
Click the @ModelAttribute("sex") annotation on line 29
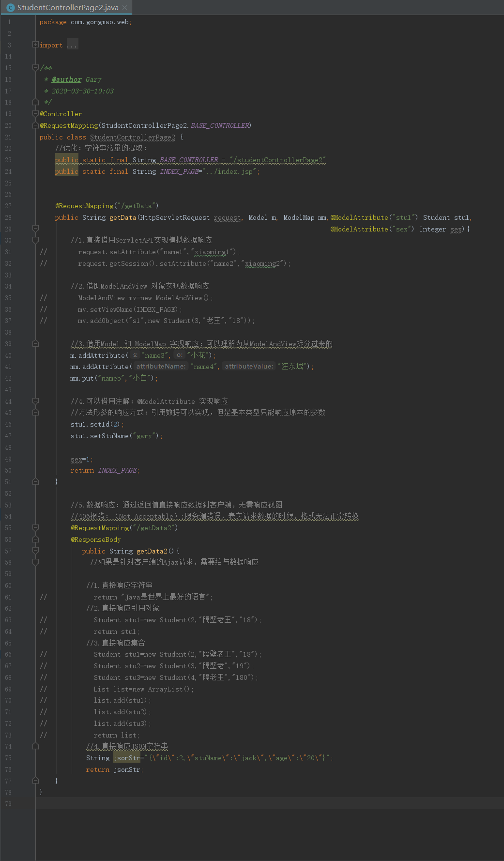(372, 230)
